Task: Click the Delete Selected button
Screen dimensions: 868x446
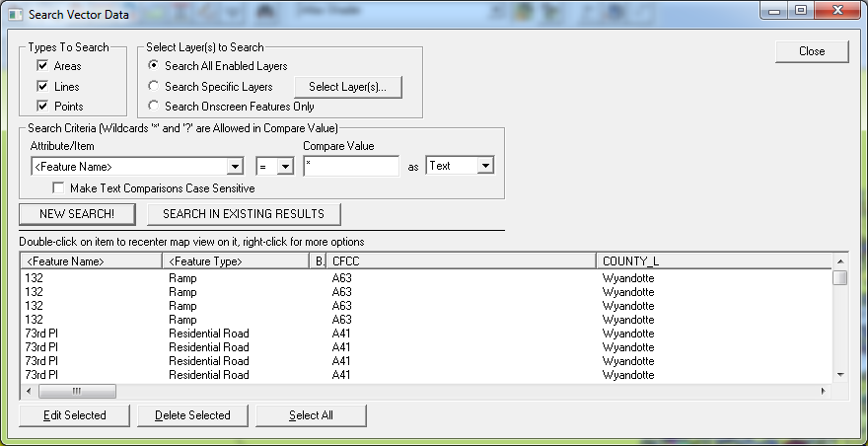Action: click(x=192, y=415)
